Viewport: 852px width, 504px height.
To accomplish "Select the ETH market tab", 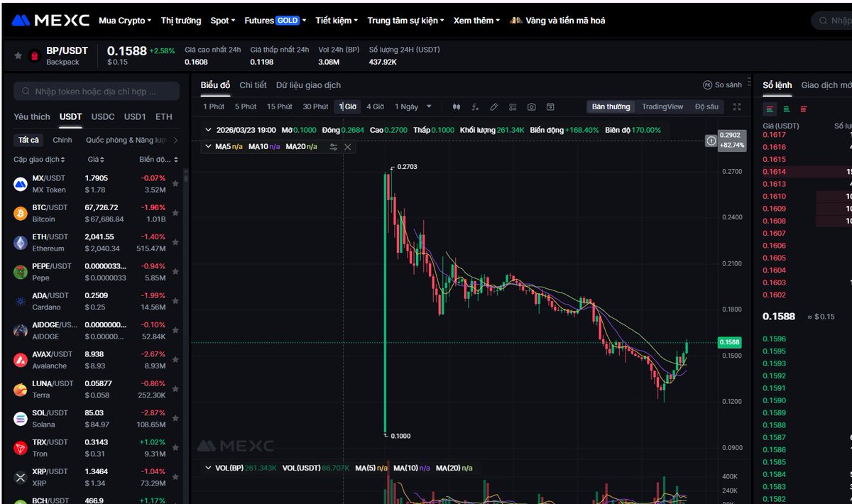I will click(x=164, y=116).
